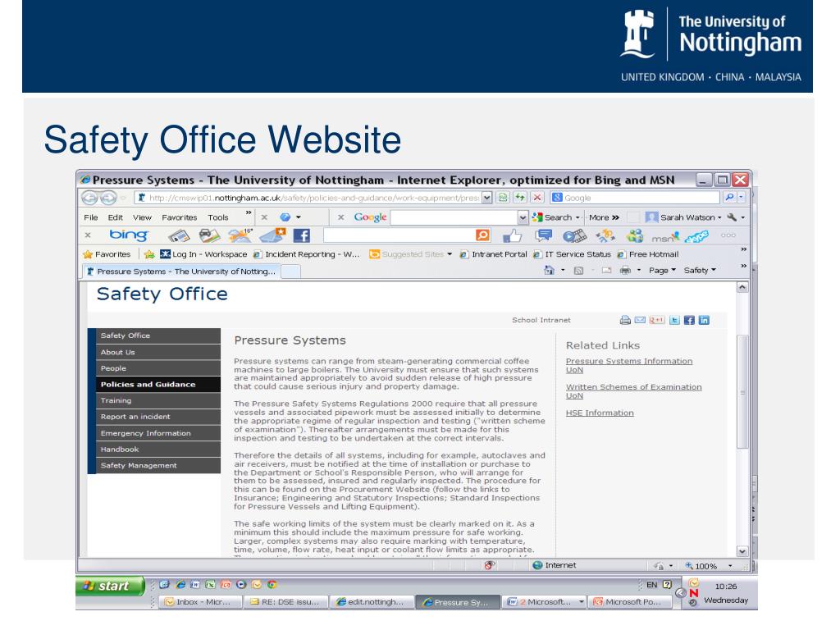840x630 pixels.
Task: Open the Bing maps car icon
Action: click(209, 235)
